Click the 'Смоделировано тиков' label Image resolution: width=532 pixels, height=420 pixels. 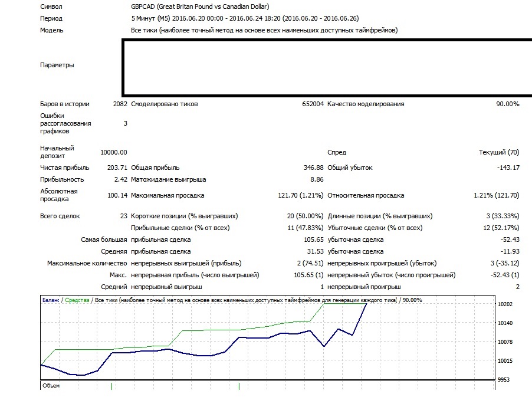pos(164,104)
